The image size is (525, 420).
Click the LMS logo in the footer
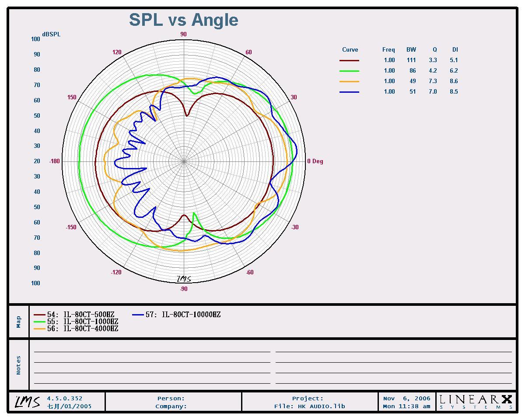pos(28,402)
